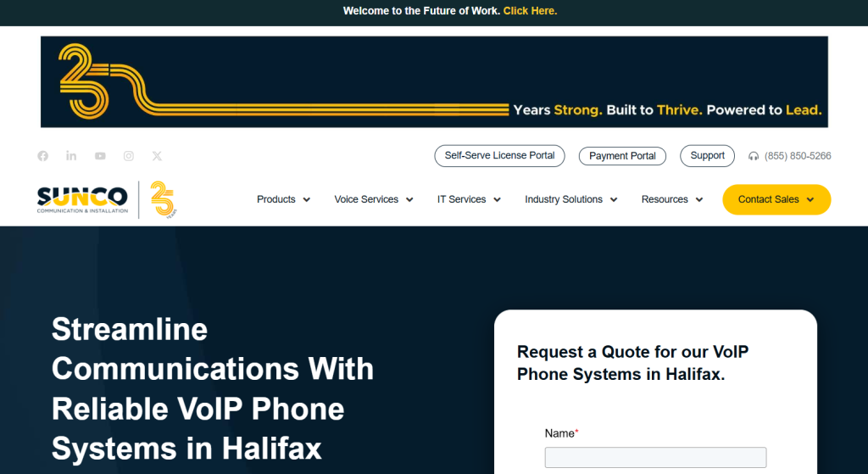
Task: Open the Resources menu
Action: coord(665,199)
